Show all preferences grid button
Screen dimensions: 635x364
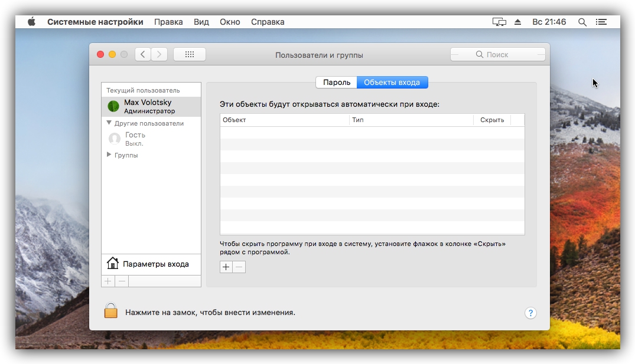pos(190,54)
